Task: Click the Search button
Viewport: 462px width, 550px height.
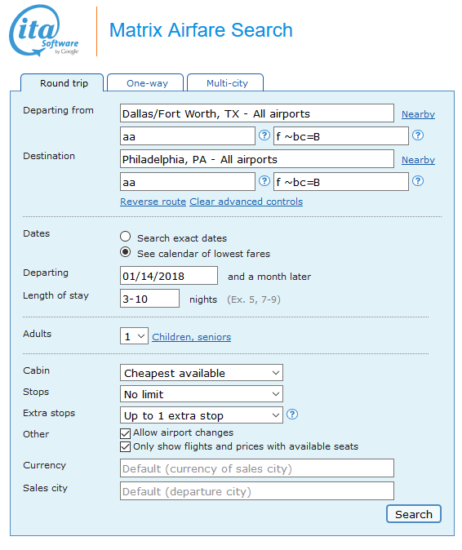Action: 414,514
